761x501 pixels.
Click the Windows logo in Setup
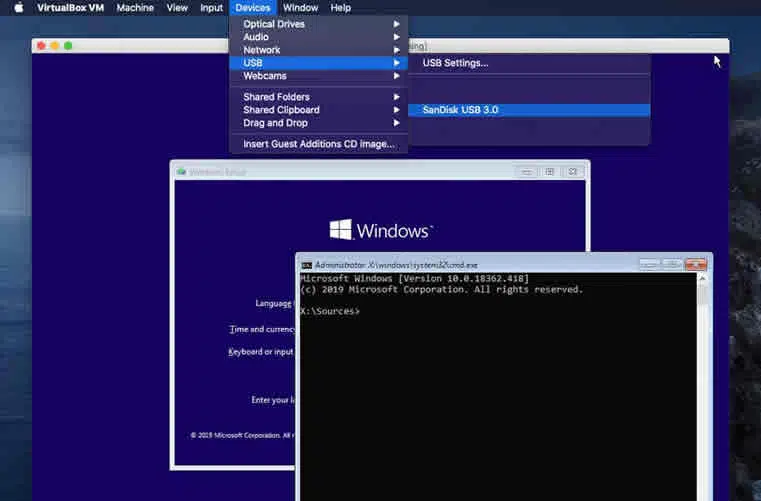341,231
